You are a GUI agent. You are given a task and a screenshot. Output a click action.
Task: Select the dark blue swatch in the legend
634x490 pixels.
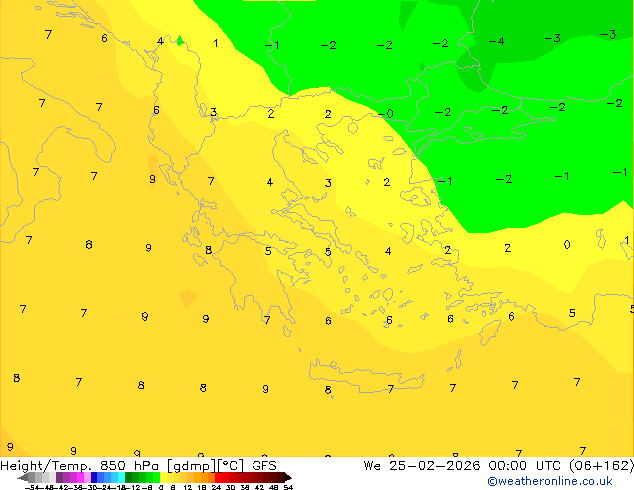coord(94,477)
